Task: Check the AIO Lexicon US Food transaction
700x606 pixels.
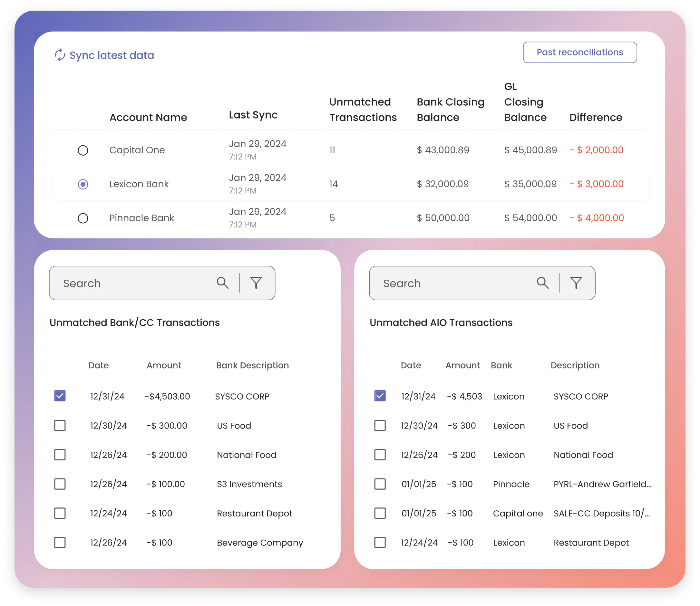Action: click(x=380, y=425)
